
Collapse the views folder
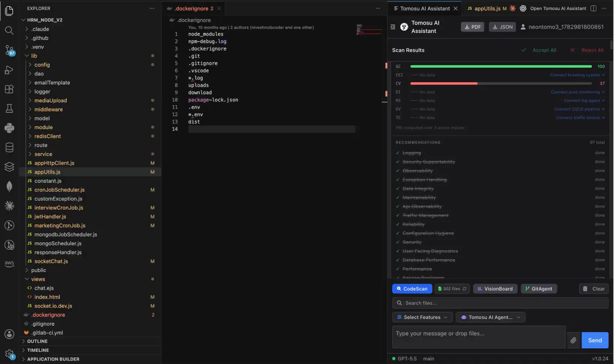pos(27,279)
